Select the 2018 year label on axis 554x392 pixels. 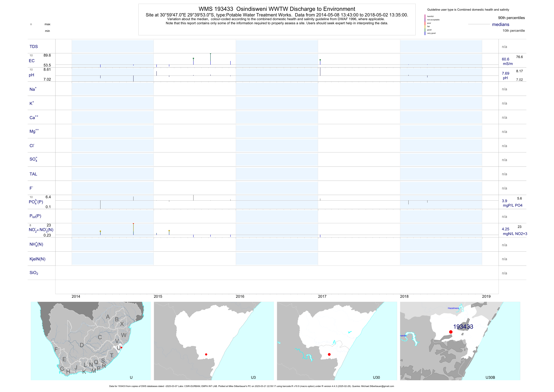pos(404,296)
